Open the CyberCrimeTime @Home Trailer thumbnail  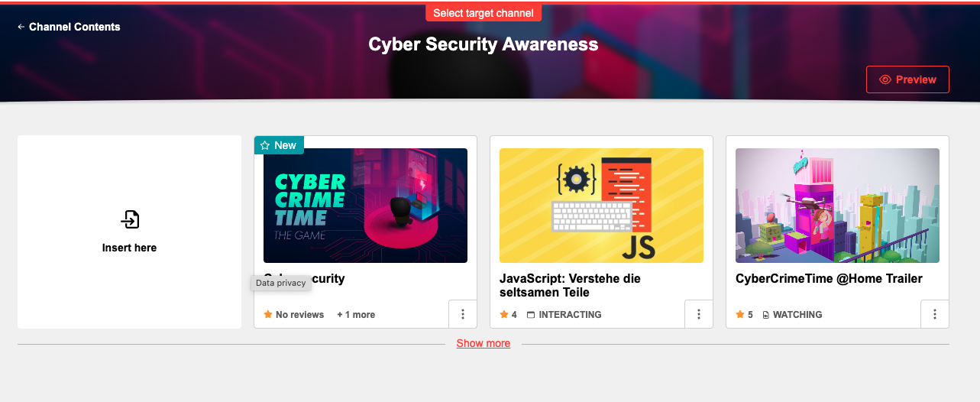[837, 206]
